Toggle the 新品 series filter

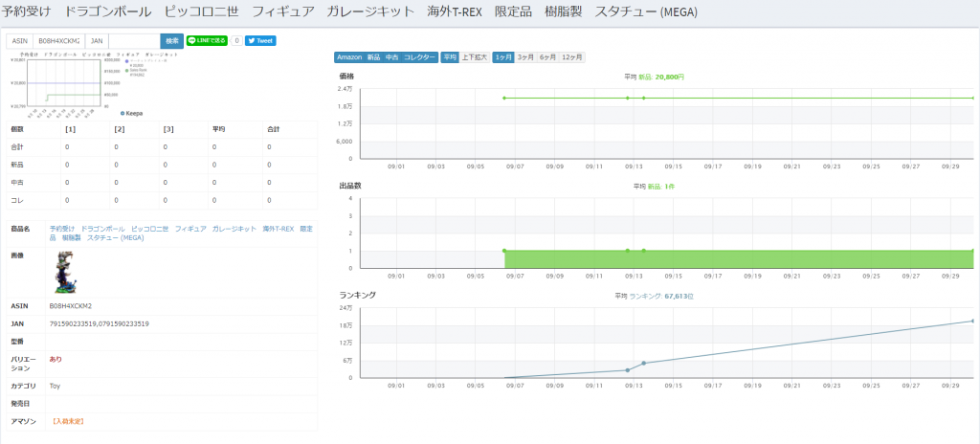point(374,57)
